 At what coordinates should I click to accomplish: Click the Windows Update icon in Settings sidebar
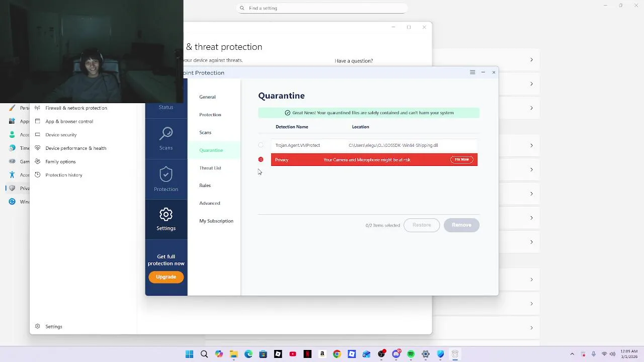coord(12,202)
